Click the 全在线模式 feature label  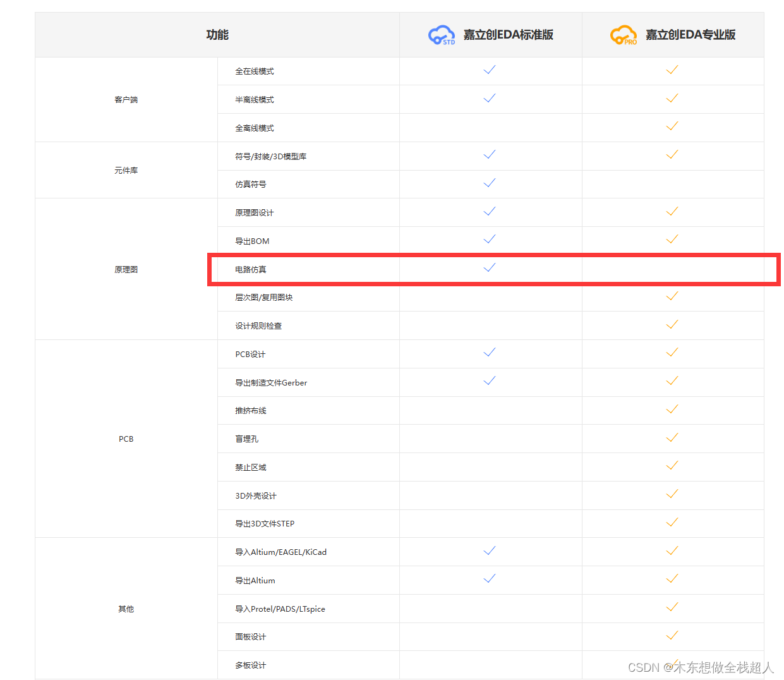255,71
